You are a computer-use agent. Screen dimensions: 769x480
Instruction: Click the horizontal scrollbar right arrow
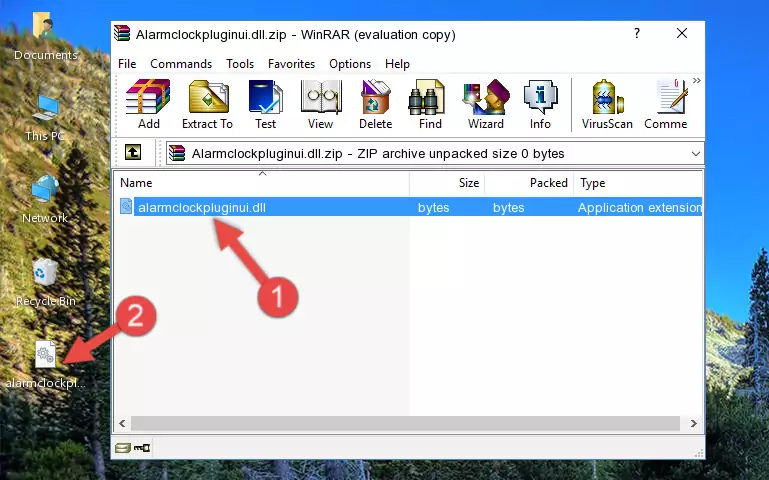693,423
